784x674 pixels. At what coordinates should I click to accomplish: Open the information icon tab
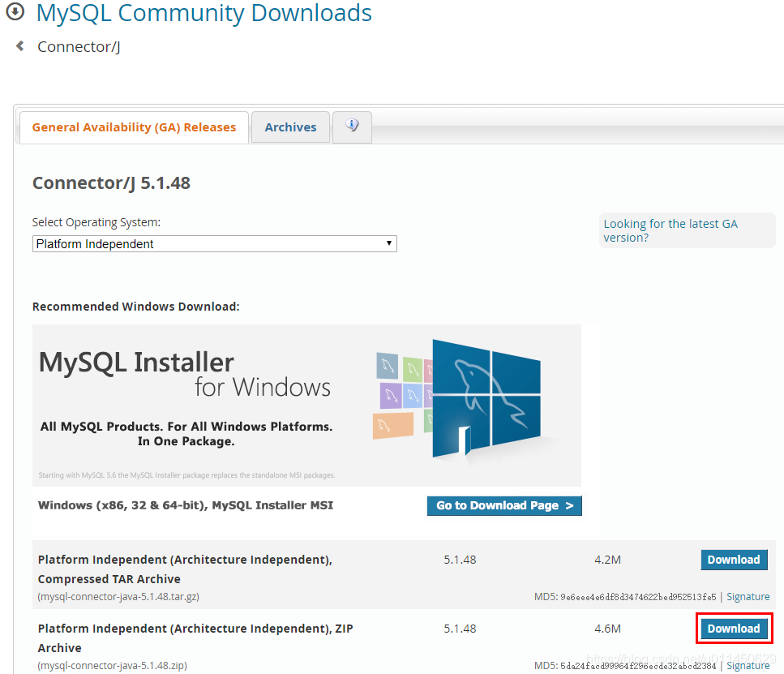click(352, 127)
